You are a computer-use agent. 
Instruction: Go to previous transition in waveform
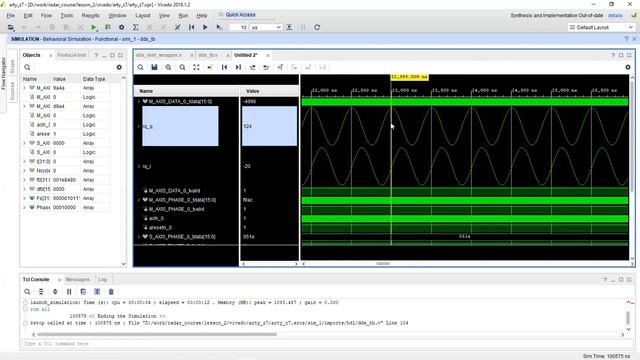coord(252,67)
